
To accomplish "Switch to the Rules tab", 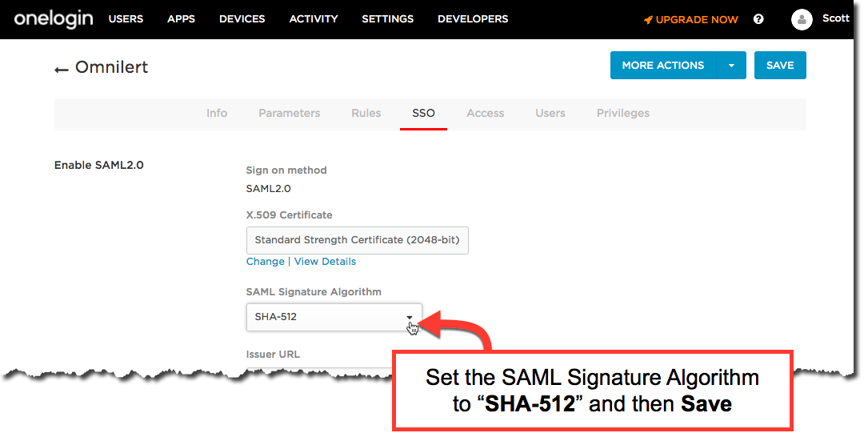I will (x=366, y=113).
